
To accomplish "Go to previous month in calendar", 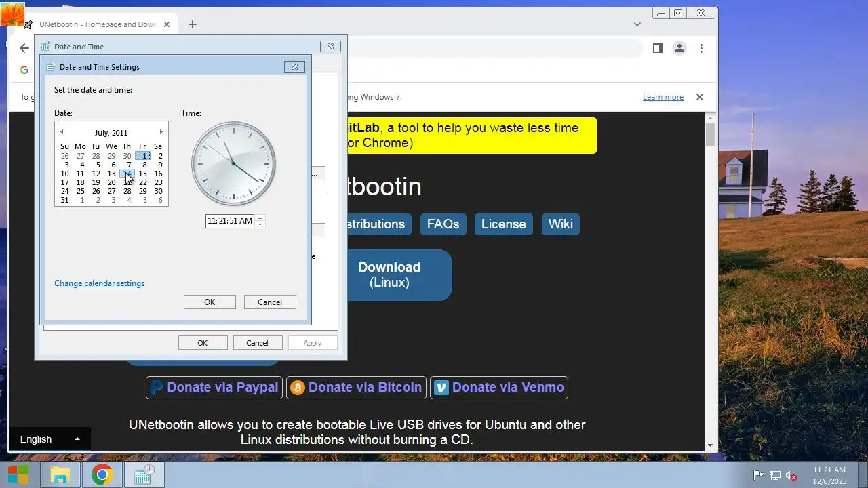I will click(x=62, y=132).
